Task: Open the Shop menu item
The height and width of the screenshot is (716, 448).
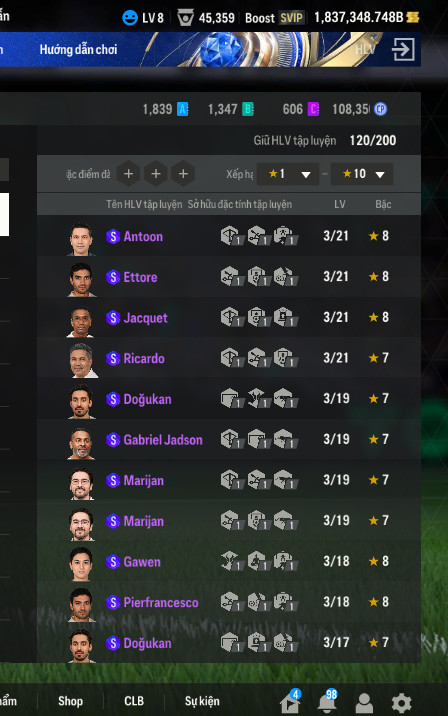Action: (x=70, y=701)
